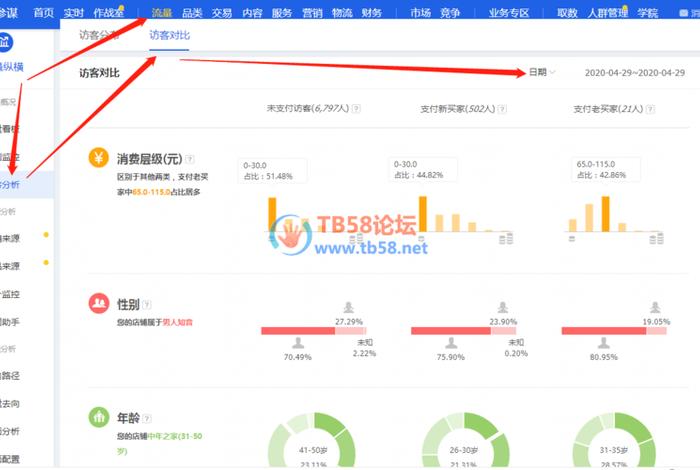Open 物流 in top navigation
700x470 pixels.
342,12
